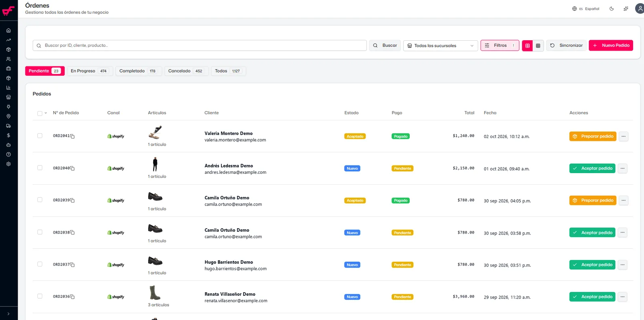Expand the sidebar with the chevron arrow
Viewport: 644px width, 320px height.
tap(8, 314)
